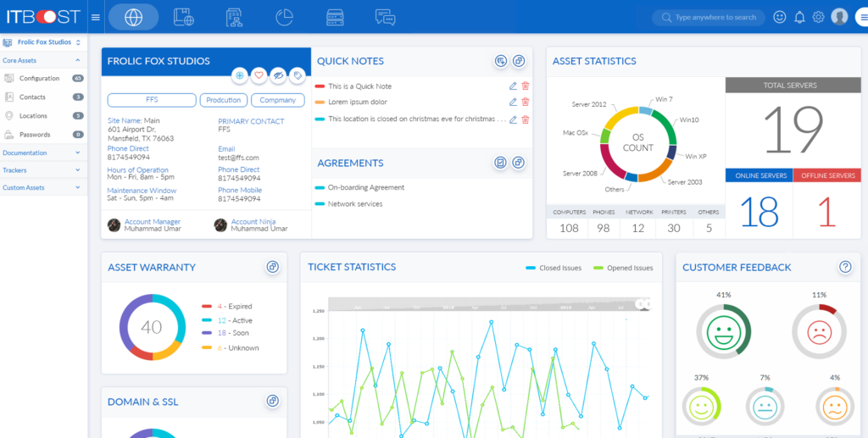This screenshot has width=868, height=438.
Task: Expand the Documentation section
Action: (43, 152)
